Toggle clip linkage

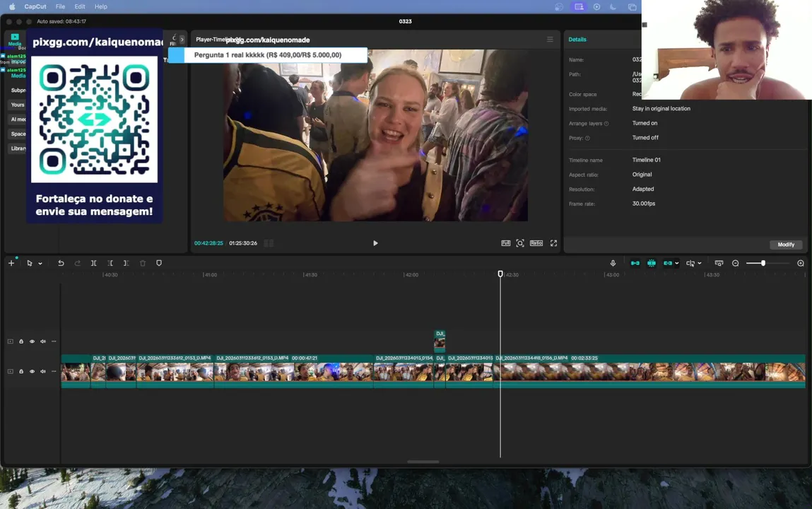pos(668,263)
